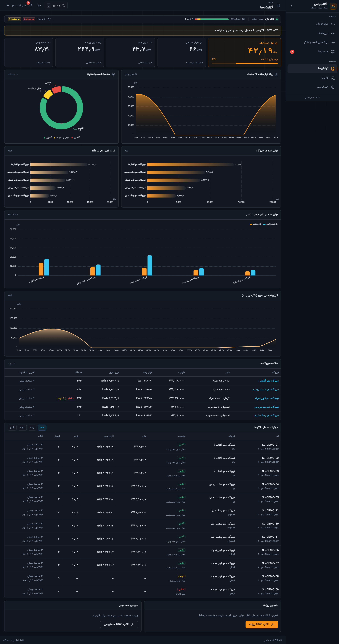Viewport: 339px width, 644px height.
Task: Click the خانه breadcrumb
Action: click(x=271, y=2)
